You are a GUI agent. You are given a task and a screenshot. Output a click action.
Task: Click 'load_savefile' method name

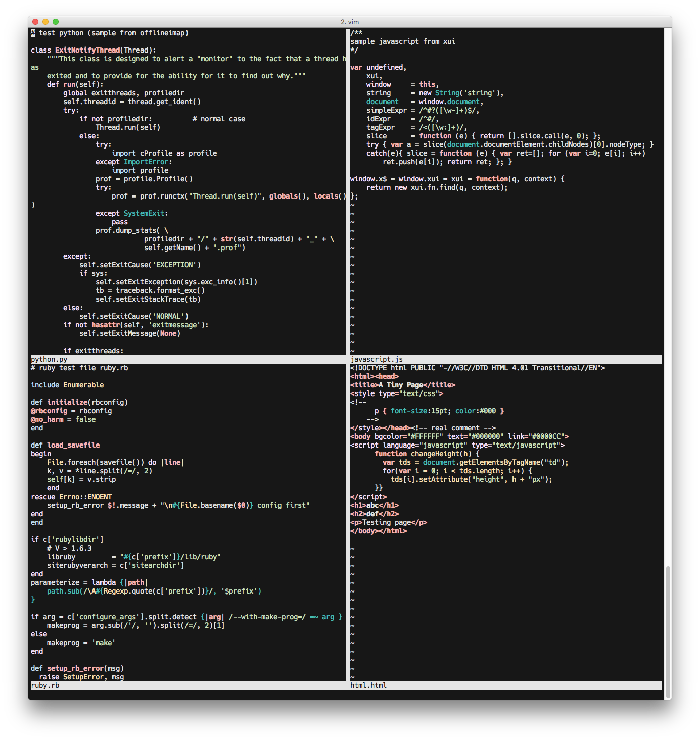point(73,445)
